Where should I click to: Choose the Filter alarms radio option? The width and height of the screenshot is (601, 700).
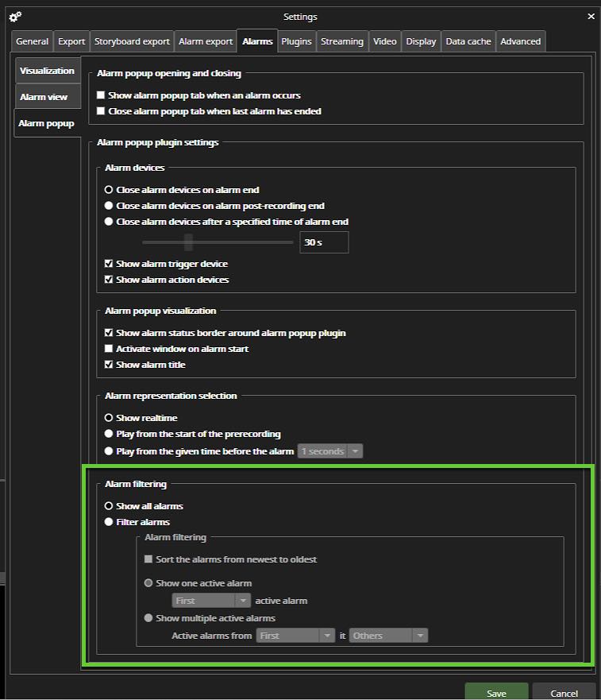109,522
